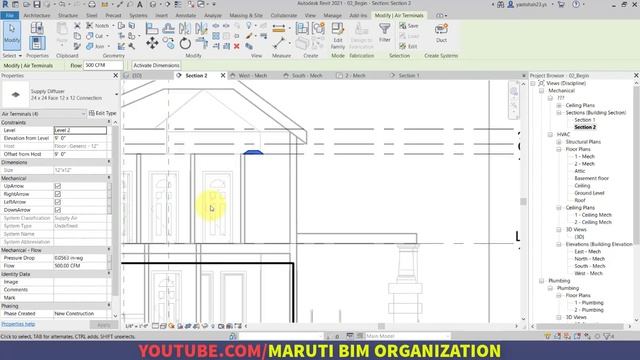The image size is (640, 360).
Task: Open the Architecture ribbon tab
Action: coord(37,16)
